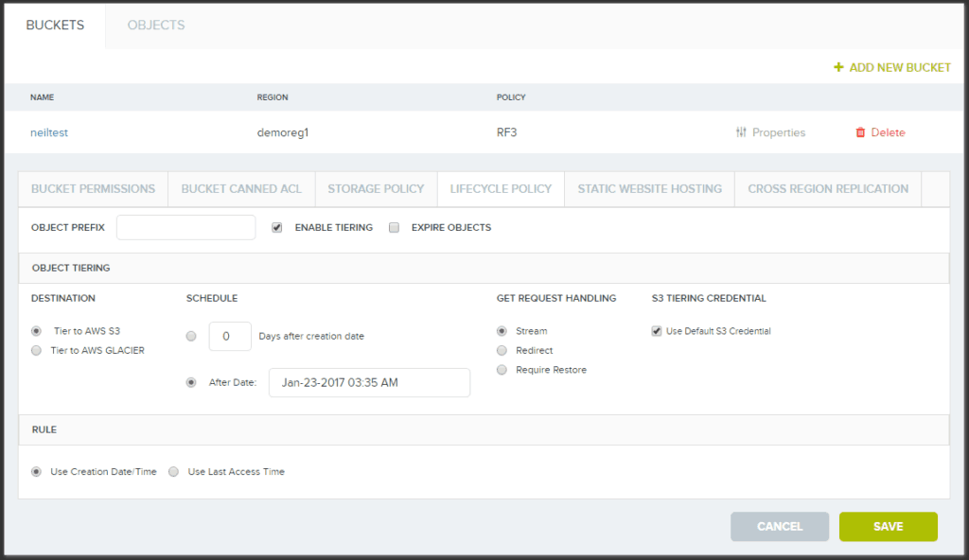Open the Storage Policy tab
The height and width of the screenshot is (560, 969).
[x=376, y=188]
